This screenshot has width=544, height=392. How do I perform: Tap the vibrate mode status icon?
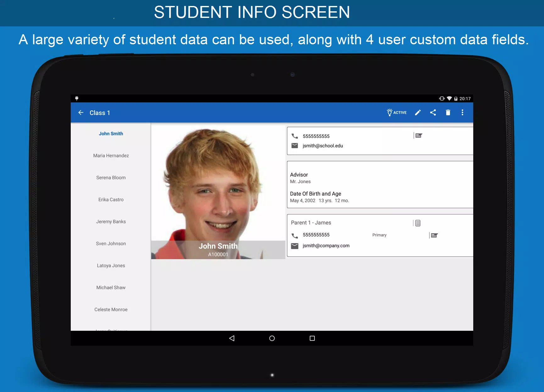[442, 99]
